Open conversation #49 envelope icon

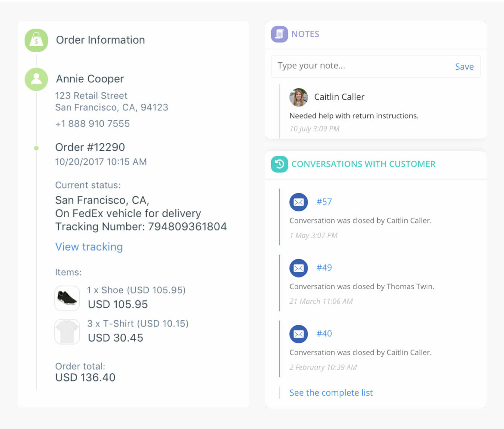coord(298,268)
